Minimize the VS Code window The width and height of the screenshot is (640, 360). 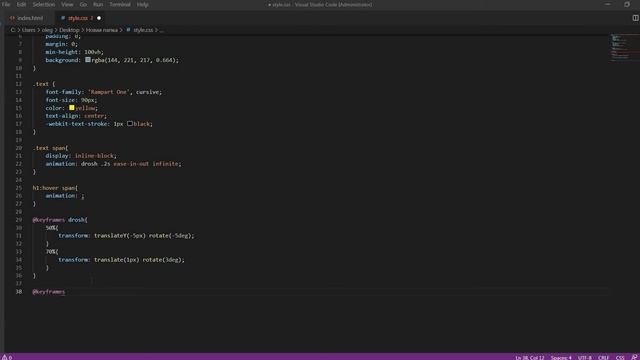pyautogui.click(x=608, y=4)
